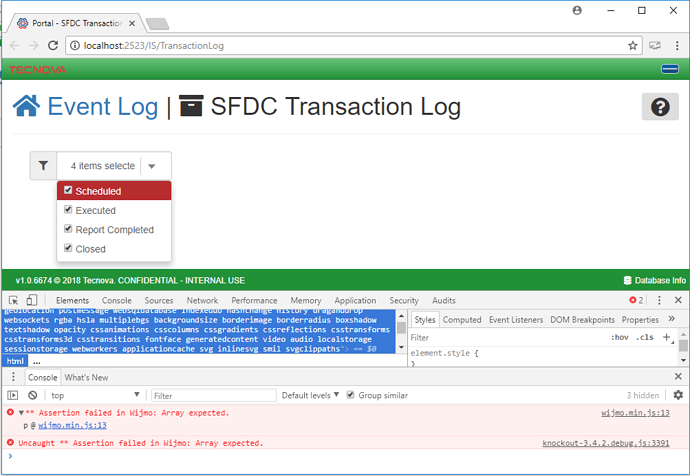Click the filter funnel icon

point(44,166)
